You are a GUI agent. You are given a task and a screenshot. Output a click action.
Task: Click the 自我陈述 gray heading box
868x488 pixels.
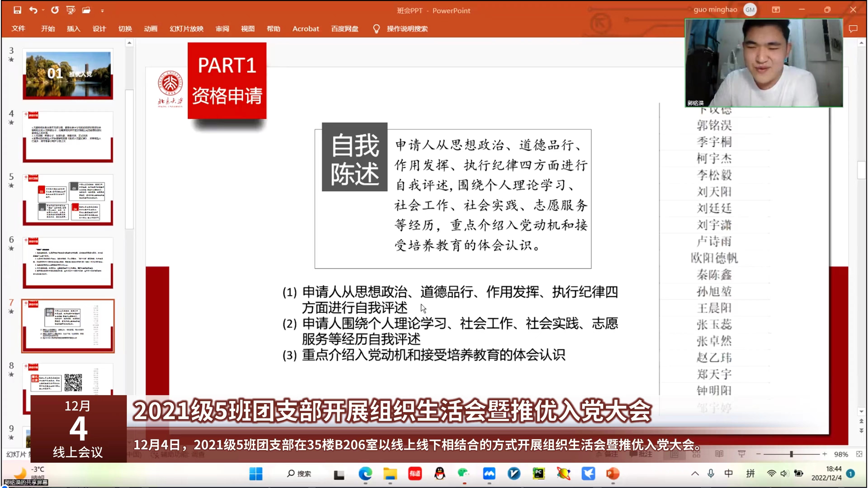[354, 157]
